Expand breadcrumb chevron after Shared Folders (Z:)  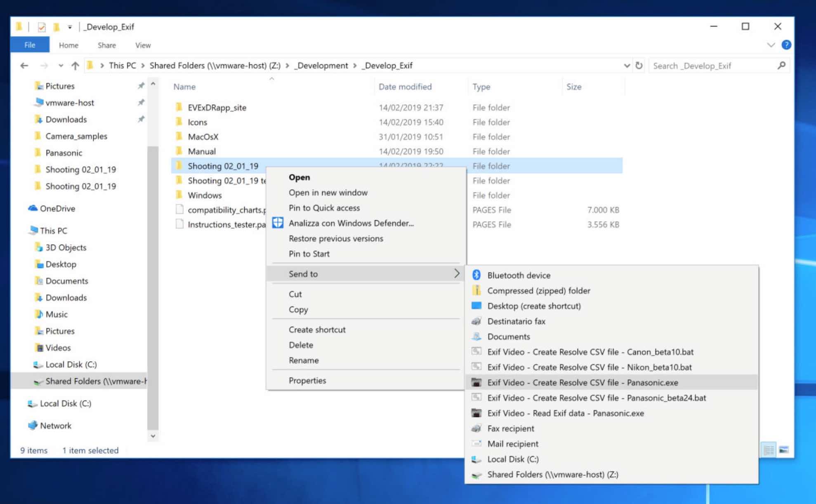[287, 65]
